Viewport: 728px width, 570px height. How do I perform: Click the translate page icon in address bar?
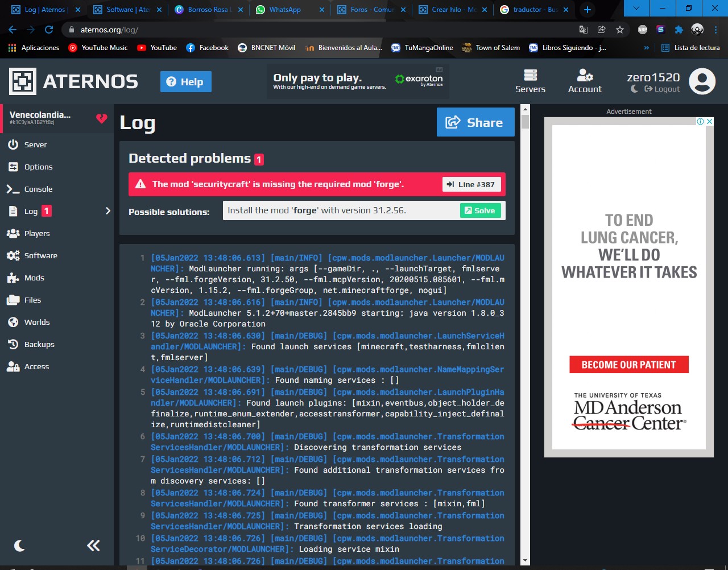click(584, 30)
